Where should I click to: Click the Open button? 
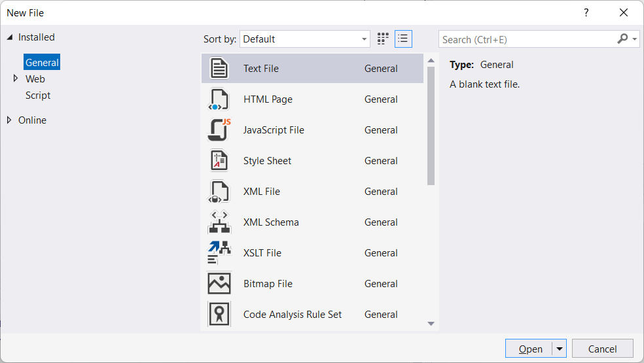pyautogui.click(x=529, y=349)
